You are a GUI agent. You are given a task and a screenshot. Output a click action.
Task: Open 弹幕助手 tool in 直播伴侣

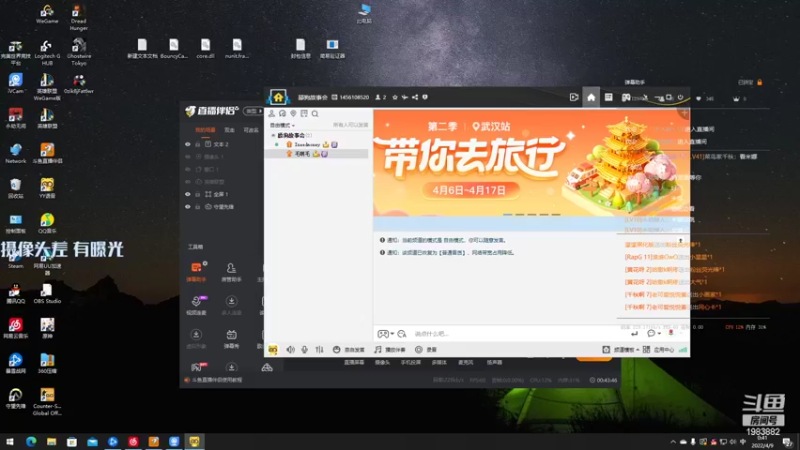tap(196, 271)
